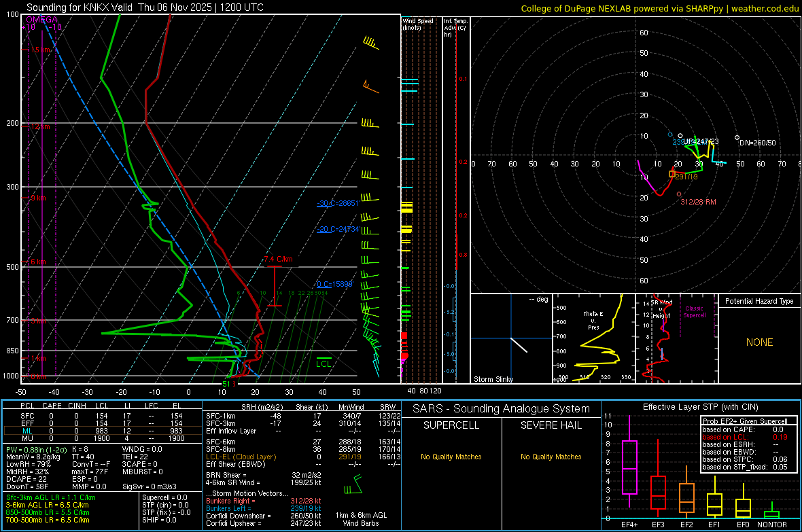Click the '312/28 RM' storm motion label
The image size is (802, 532).
pyautogui.click(x=698, y=202)
